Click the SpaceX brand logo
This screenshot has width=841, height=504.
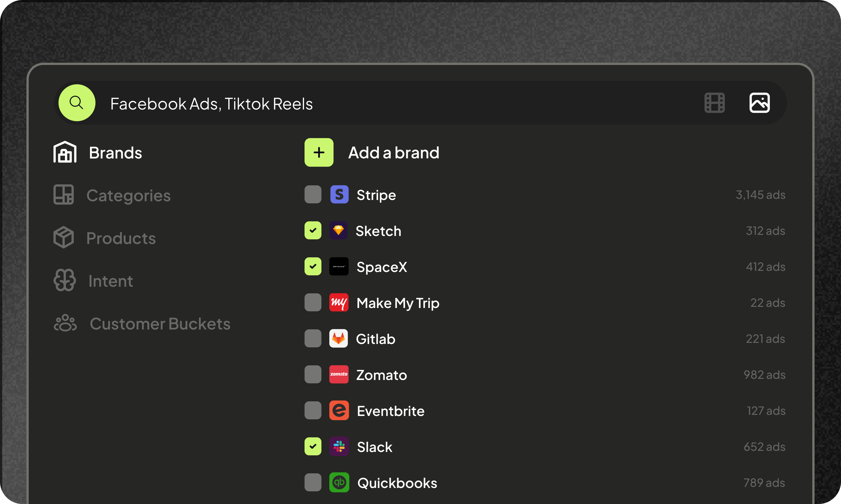(339, 267)
